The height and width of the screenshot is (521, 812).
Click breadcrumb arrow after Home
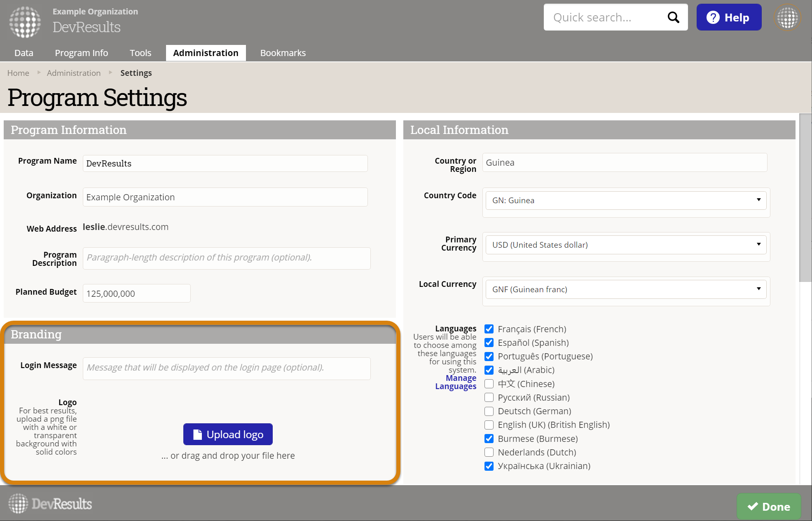pyautogui.click(x=39, y=73)
